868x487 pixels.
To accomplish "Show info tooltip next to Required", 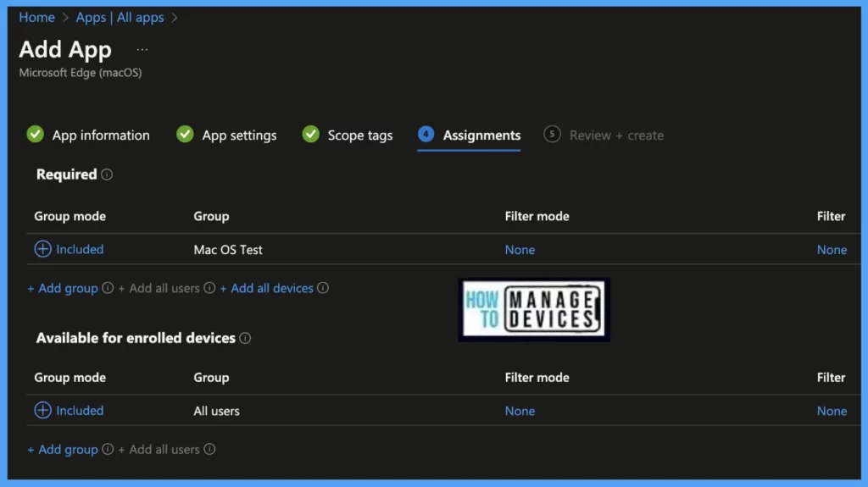I will point(107,174).
